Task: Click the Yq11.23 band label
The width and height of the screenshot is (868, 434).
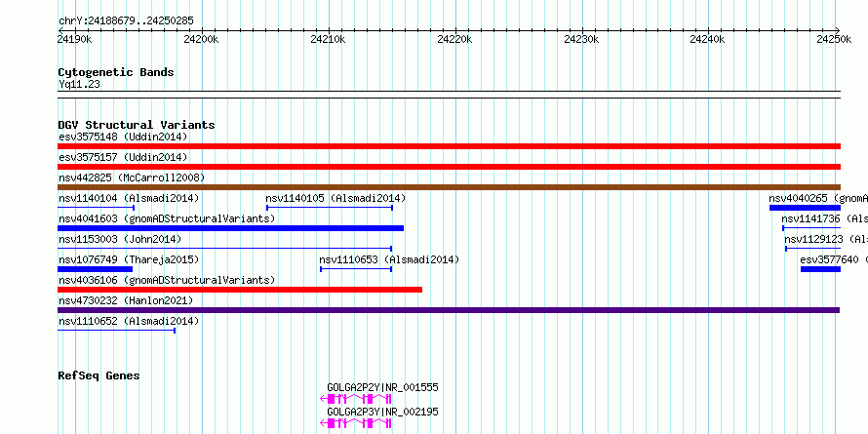Action: click(x=79, y=85)
